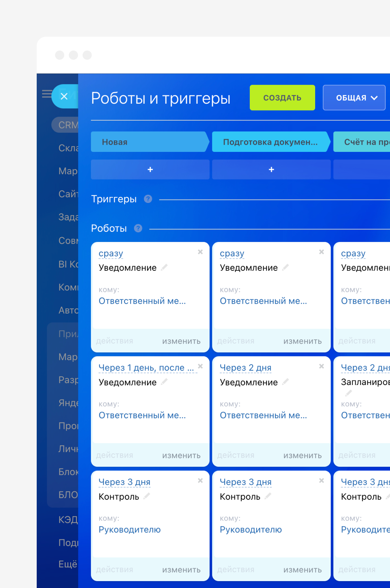Change delay сразу in Подготовка column robot
The height and width of the screenshot is (588, 390).
tap(232, 254)
